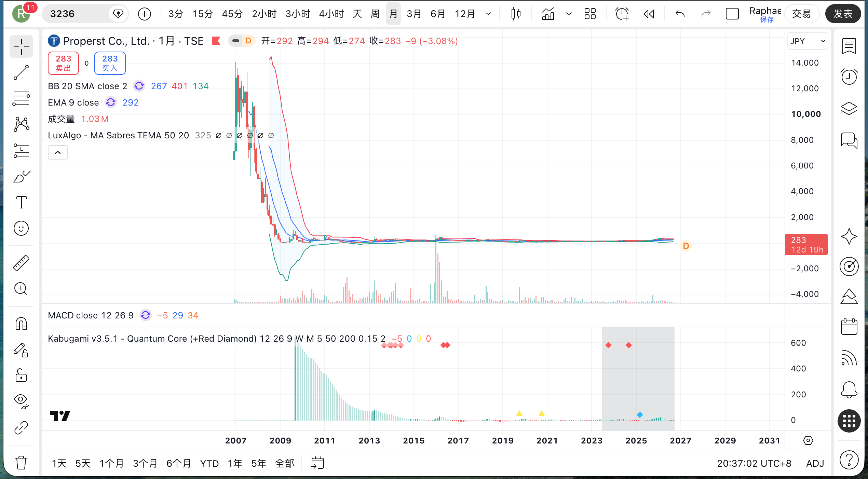Open the Indicators menu icon
Viewport: 868px width, 479px height.
pyautogui.click(x=548, y=14)
